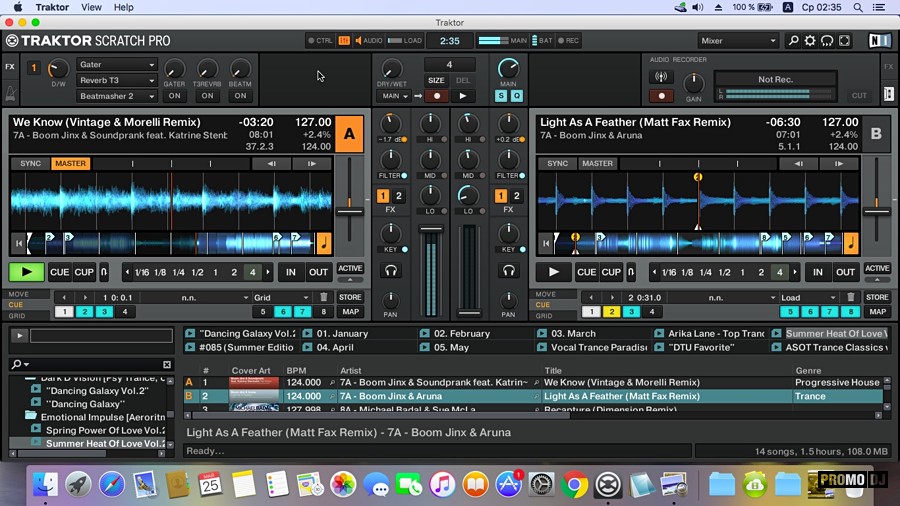Click the audio recorder record button
This screenshot has width=900, height=506.
click(660, 96)
